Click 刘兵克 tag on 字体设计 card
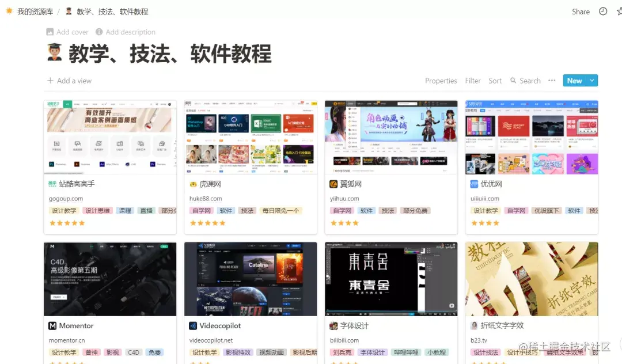Image resolution: width=622 pixels, height=364 pixels. coord(342,352)
